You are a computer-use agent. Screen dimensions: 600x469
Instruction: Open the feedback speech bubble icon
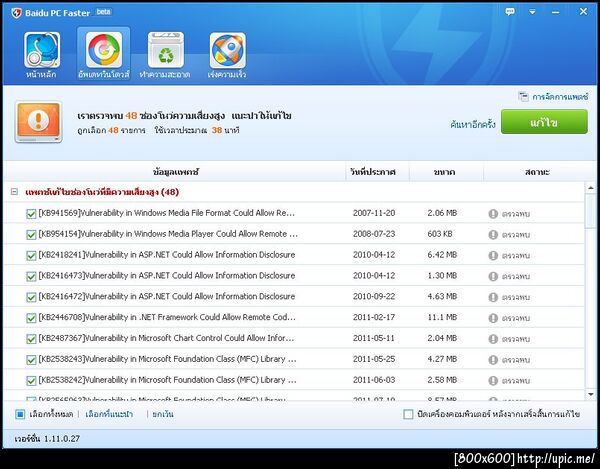click(x=510, y=12)
